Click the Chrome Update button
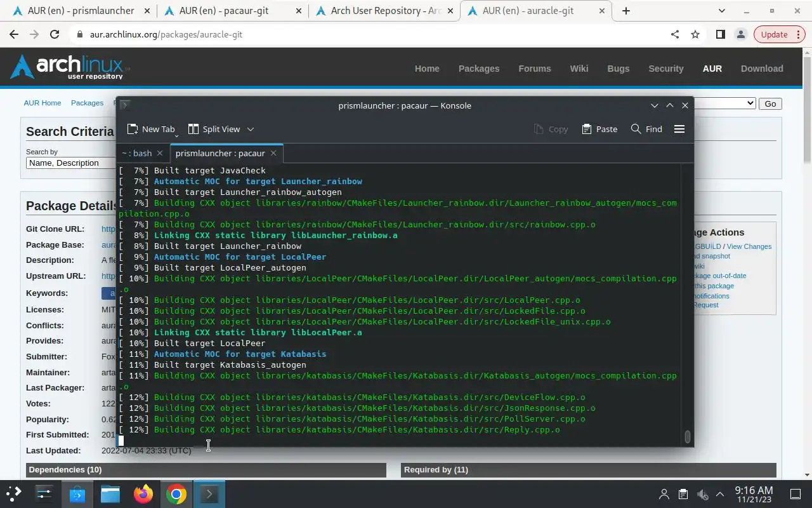 tap(774, 35)
